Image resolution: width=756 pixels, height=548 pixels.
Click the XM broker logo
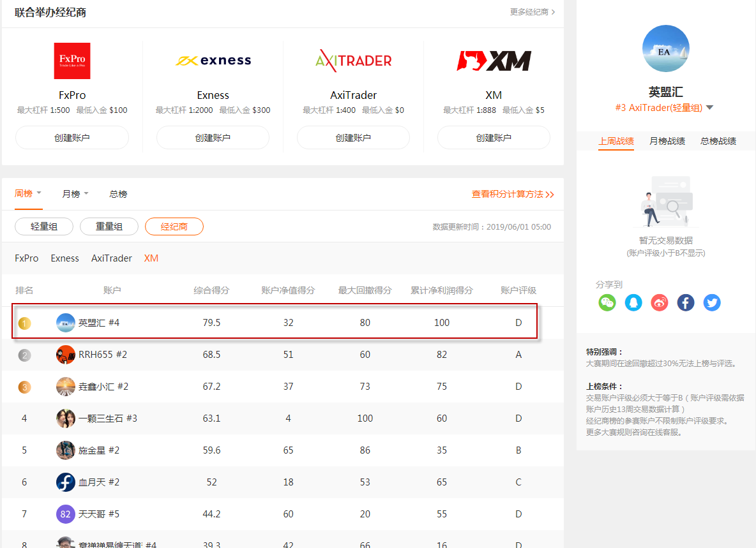(494, 61)
